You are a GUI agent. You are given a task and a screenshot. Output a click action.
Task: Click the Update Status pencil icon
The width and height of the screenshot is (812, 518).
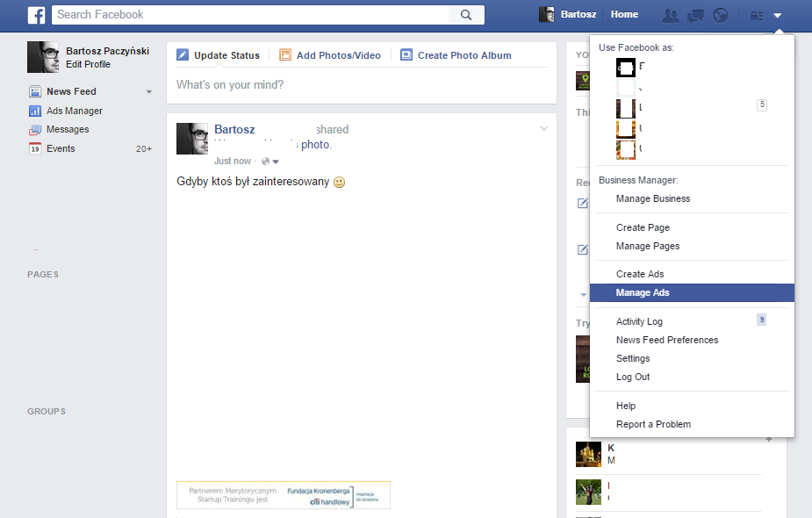[x=183, y=55]
